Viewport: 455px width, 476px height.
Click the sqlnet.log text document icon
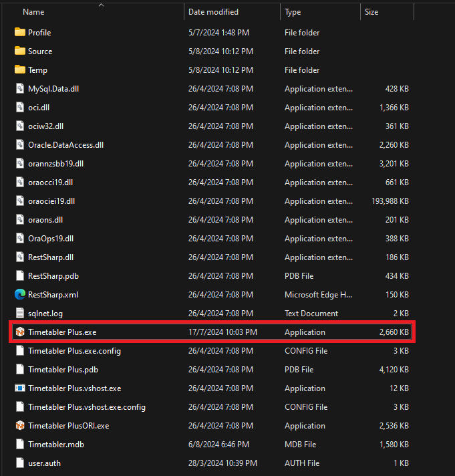[20, 314]
